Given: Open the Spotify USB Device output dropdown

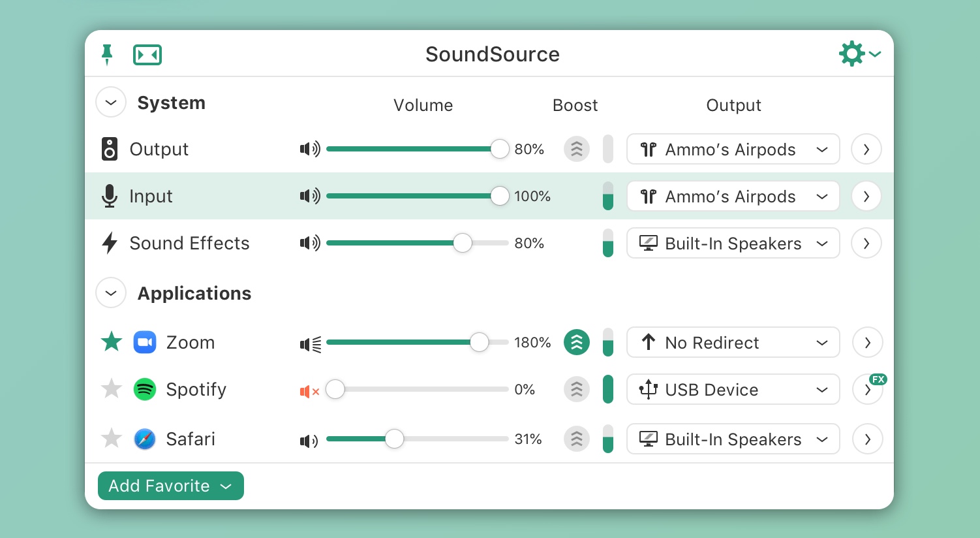Looking at the screenshot, I should click(733, 389).
